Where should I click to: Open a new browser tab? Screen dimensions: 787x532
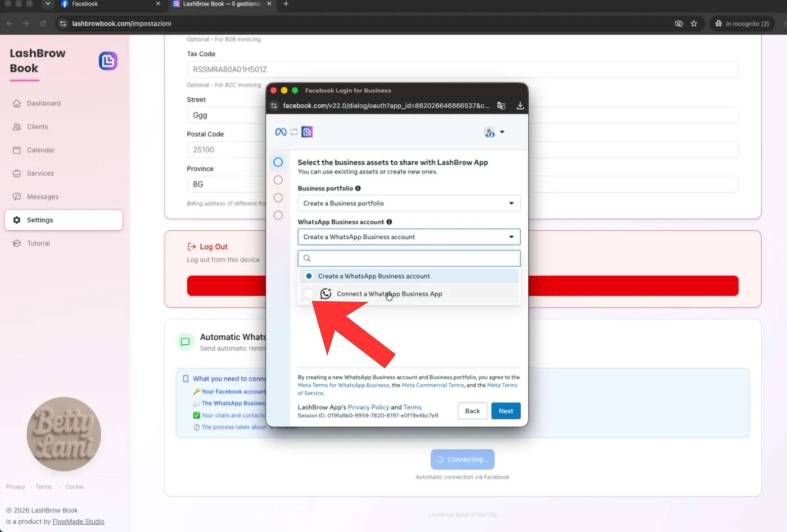coord(286,4)
